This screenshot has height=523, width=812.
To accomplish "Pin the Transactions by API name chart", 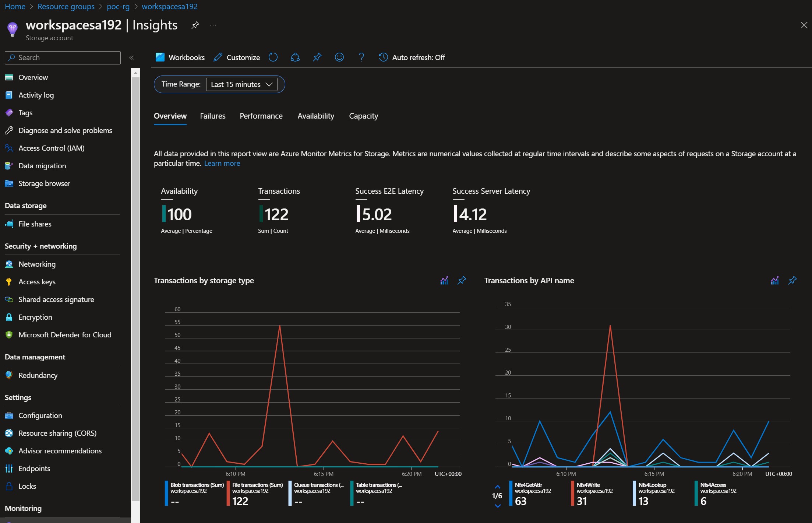I will point(792,280).
